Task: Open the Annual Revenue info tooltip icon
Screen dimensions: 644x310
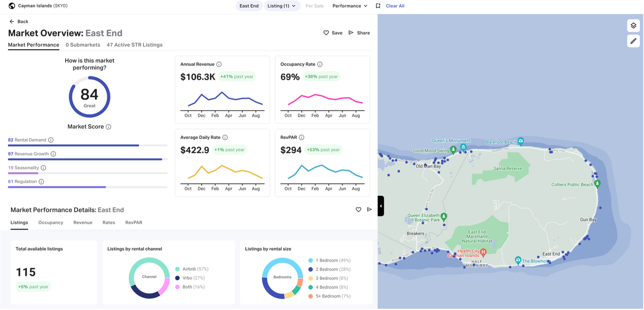Action: [x=219, y=64]
